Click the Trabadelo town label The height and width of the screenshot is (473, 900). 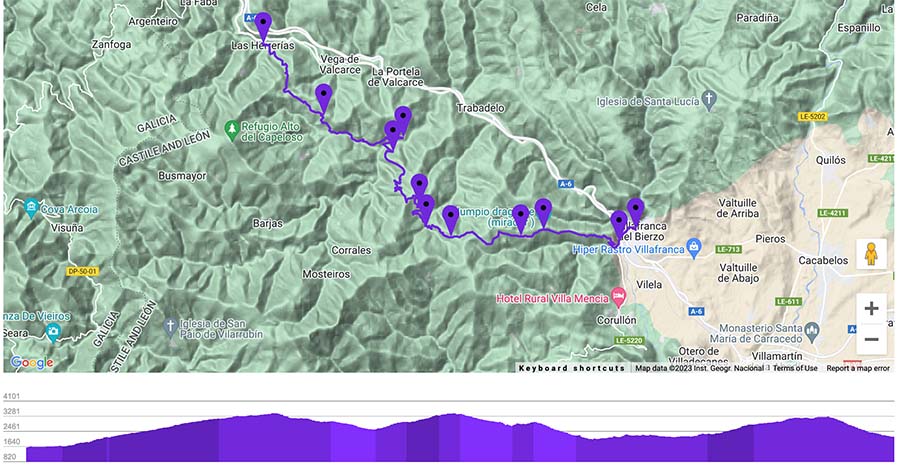tap(480, 107)
